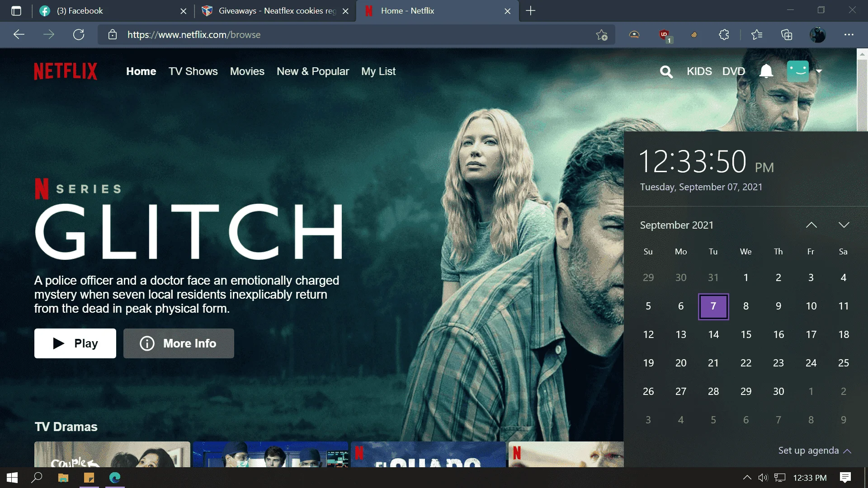The height and width of the screenshot is (488, 868).
Task: Show hidden system tray icons
Action: pyautogui.click(x=747, y=478)
